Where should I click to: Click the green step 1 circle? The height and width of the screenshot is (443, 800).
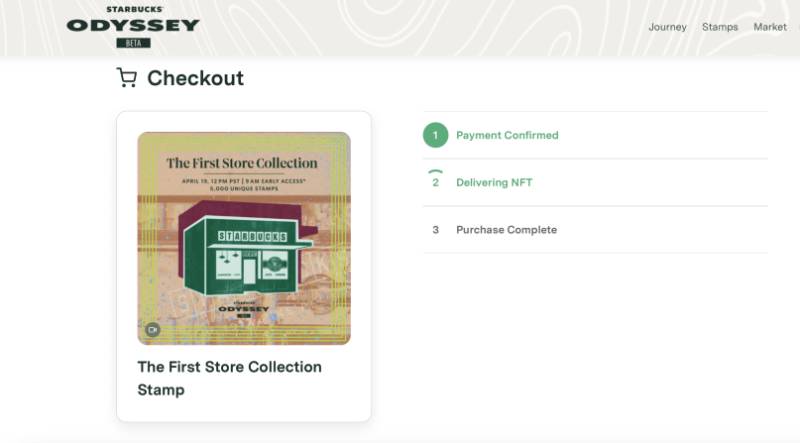pos(435,135)
